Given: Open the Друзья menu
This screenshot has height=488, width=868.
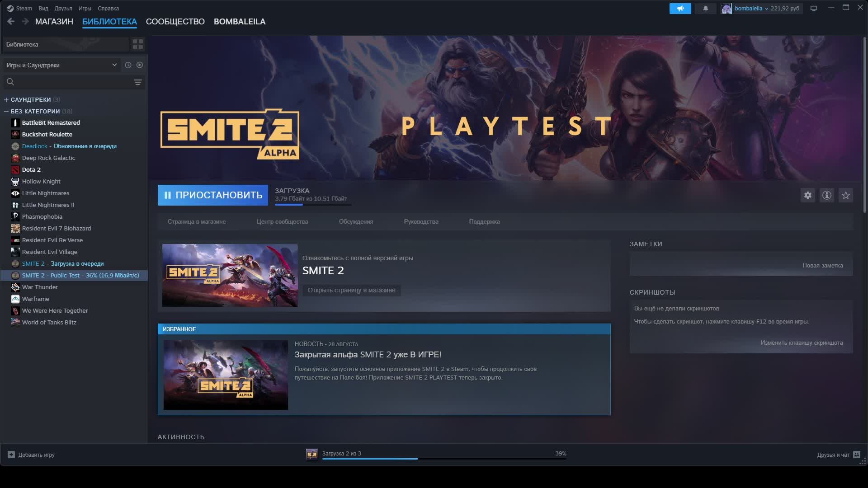Looking at the screenshot, I should point(63,8).
